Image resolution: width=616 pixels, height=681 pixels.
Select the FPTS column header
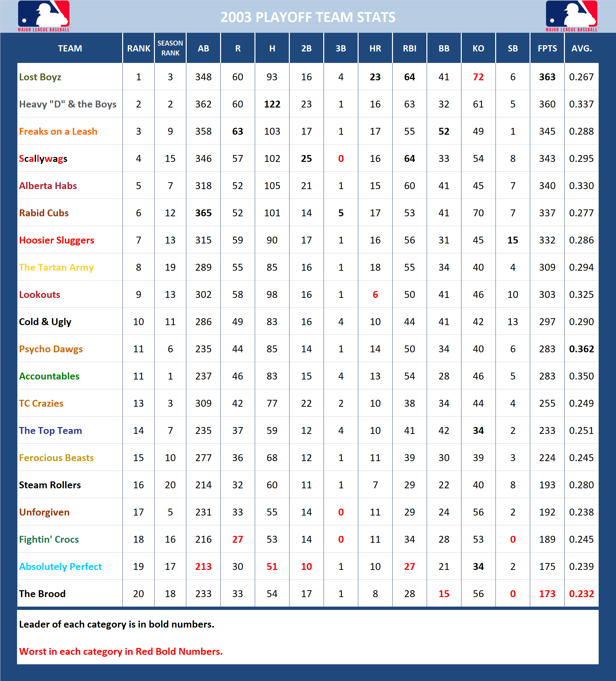click(x=547, y=48)
